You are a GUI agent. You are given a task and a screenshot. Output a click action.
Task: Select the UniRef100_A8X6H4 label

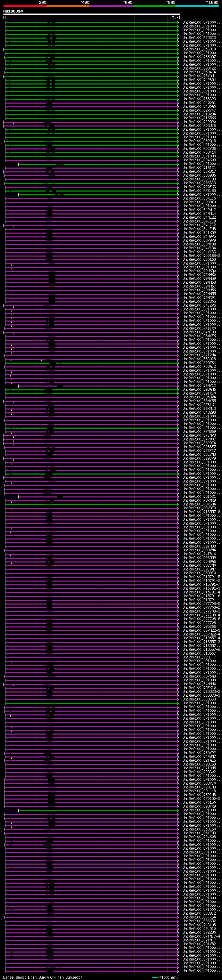point(199,504)
